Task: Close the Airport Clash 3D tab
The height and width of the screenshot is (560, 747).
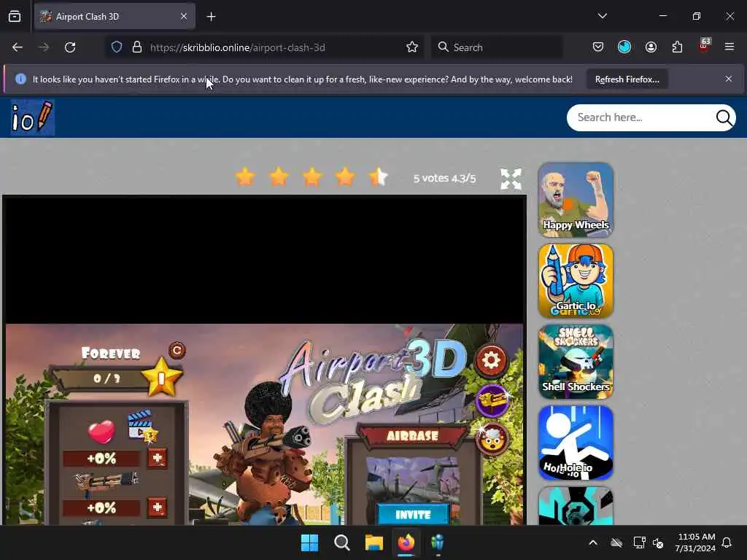Action: click(184, 17)
